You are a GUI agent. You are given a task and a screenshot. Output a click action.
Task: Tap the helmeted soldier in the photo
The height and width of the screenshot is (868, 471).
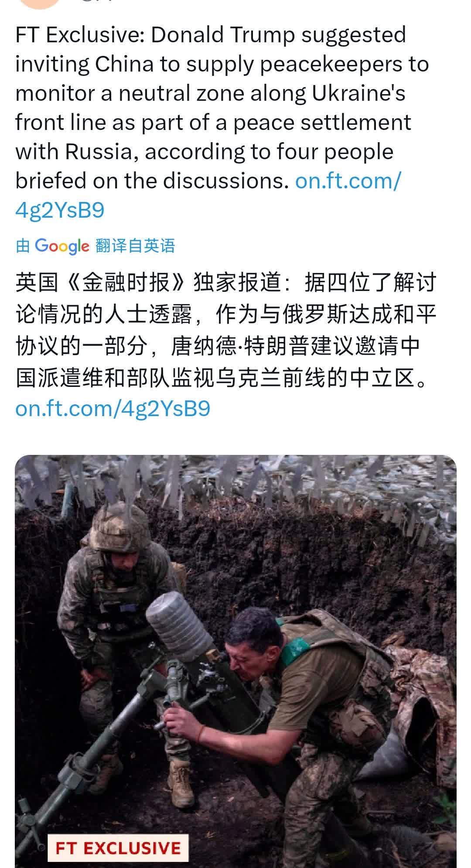tap(118, 611)
